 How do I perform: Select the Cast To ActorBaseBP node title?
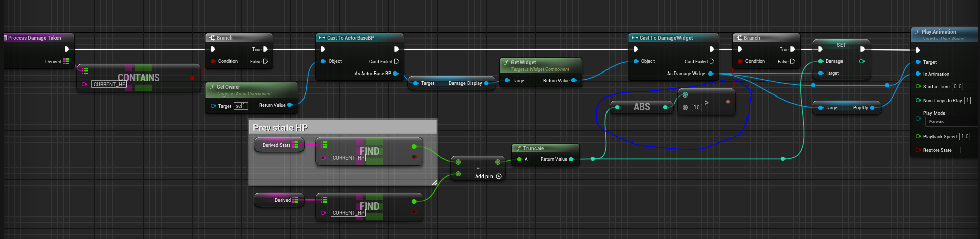351,38
